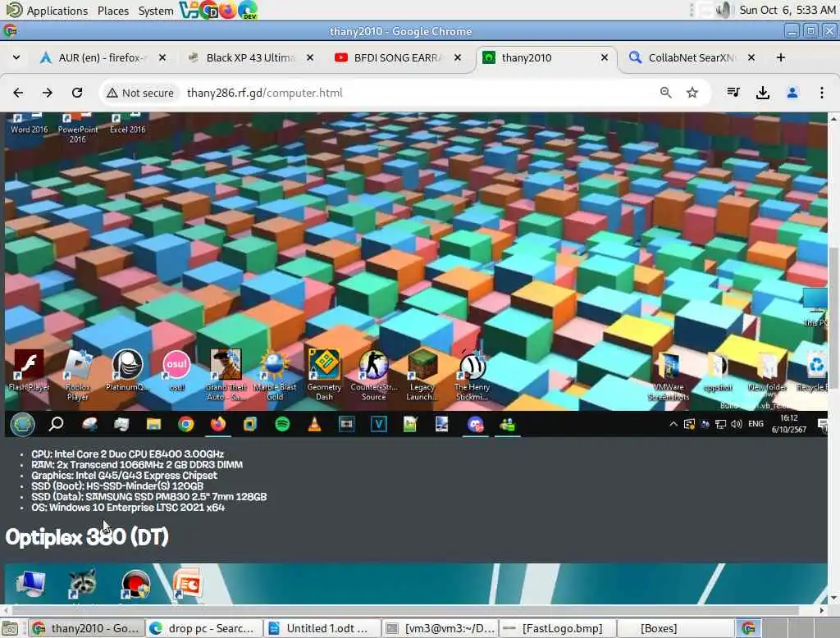
Task: Open Chrome downloads icon
Action: pos(763,93)
